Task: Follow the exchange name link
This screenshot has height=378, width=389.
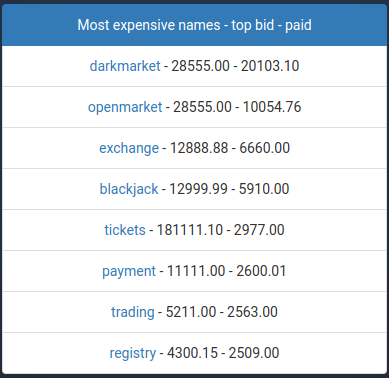Action: 129,148
